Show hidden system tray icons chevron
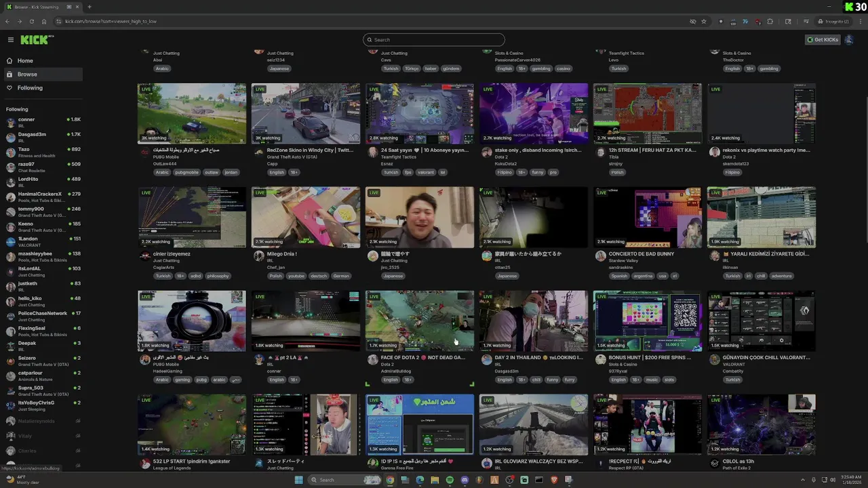868x488 pixels. [803, 480]
